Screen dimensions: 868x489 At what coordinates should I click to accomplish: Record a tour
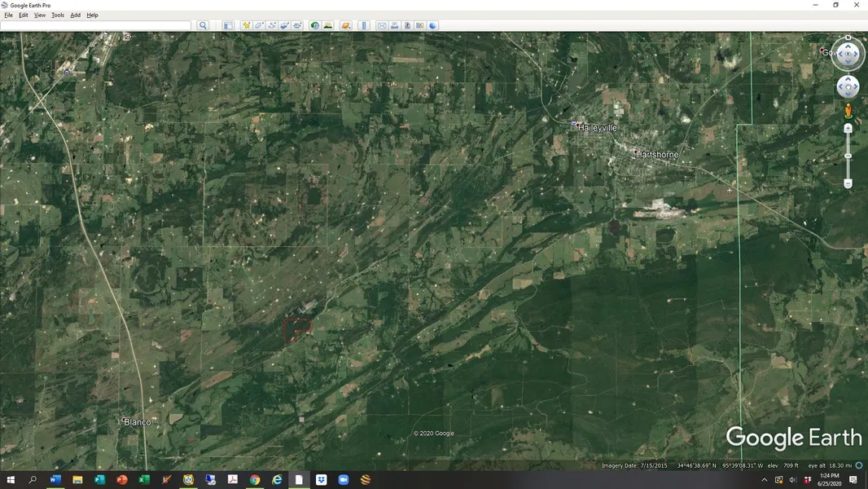298,25
